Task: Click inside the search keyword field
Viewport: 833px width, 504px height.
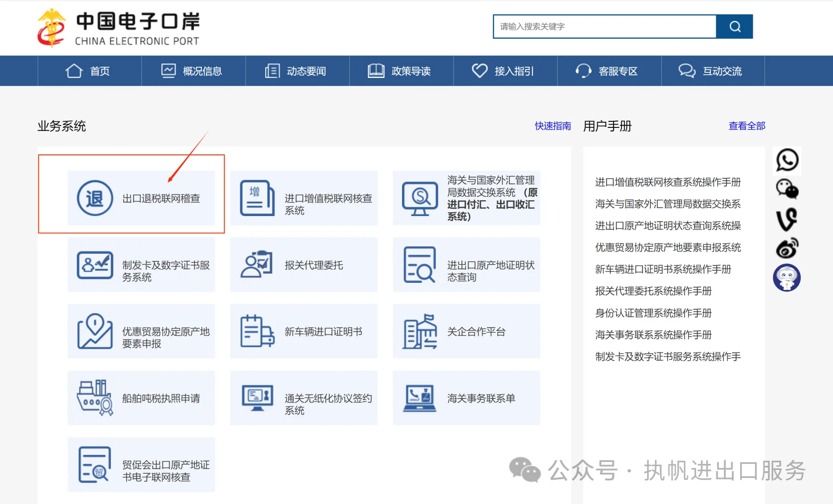Action: click(602, 27)
